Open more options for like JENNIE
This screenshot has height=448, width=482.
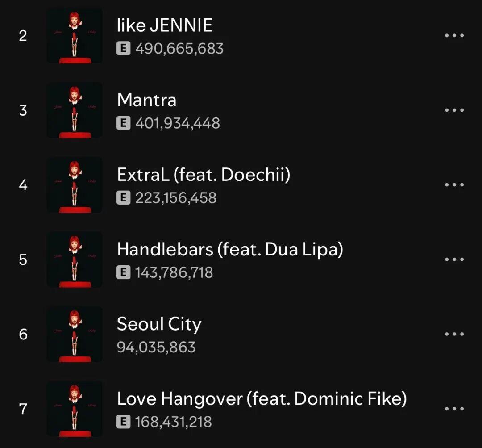(x=454, y=35)
